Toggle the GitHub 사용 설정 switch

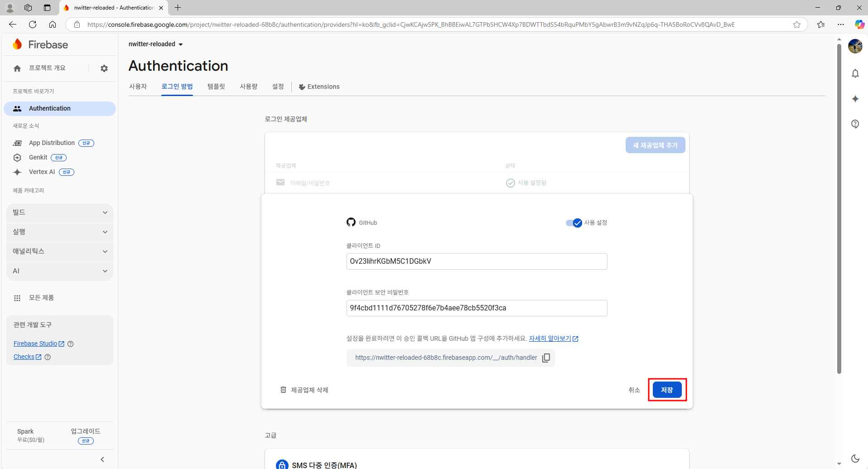point(574,223)
